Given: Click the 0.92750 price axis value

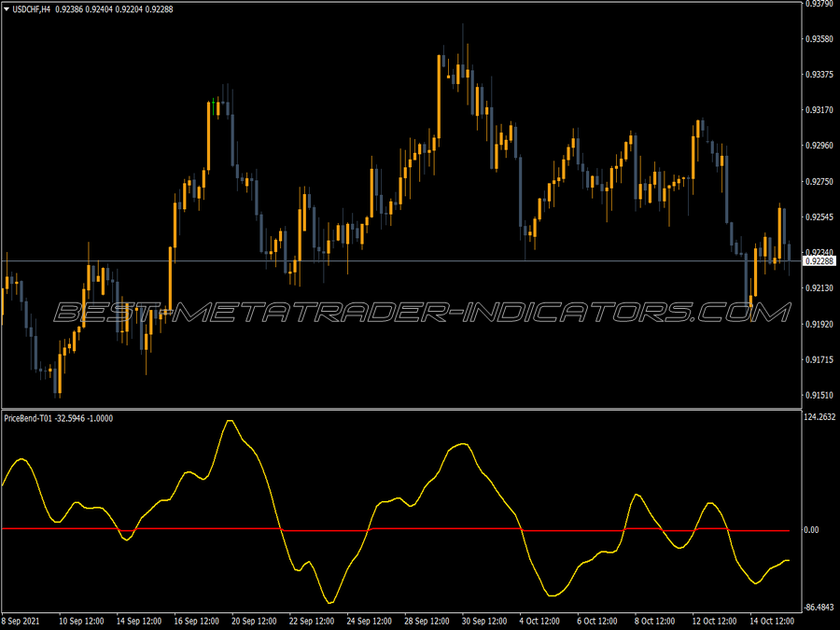Looking at the screenshot, I should tap(819, 182).
